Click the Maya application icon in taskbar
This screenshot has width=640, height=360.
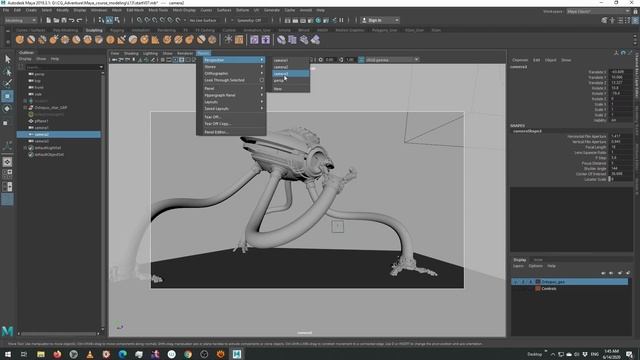click(237, 354)
